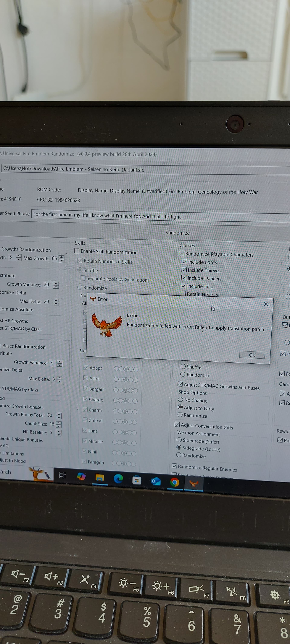Uncheck Include Dancers
Viewport: 290px width, 644px height.
tap(184, 278)
